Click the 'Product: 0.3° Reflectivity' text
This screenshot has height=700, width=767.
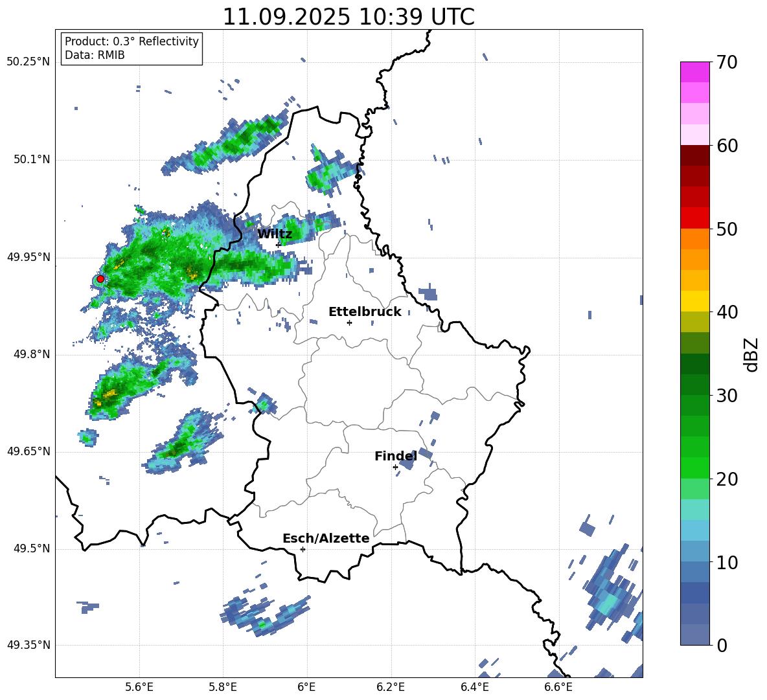pyautogui.click(x=132, y=41)
